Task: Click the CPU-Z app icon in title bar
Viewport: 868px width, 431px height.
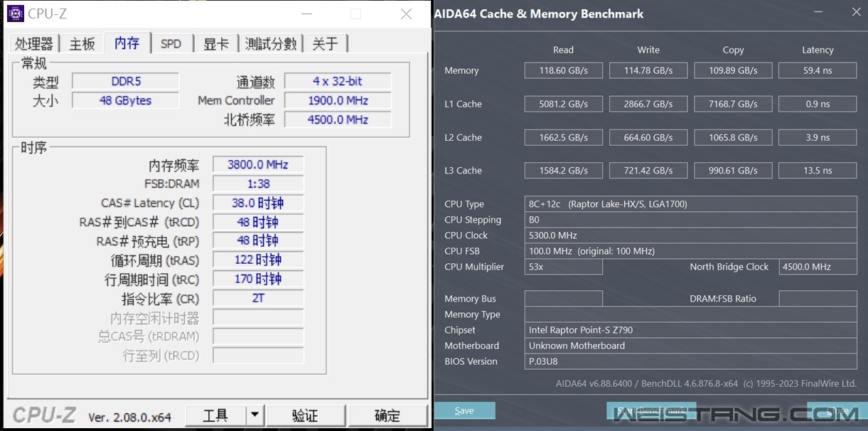Action: (x=15, y=14)
